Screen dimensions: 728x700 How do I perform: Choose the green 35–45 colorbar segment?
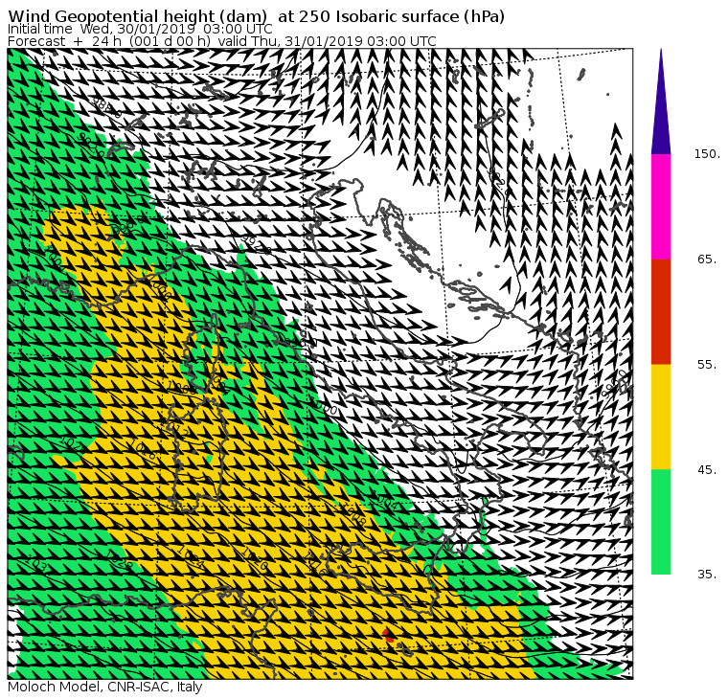pos(661,522)
